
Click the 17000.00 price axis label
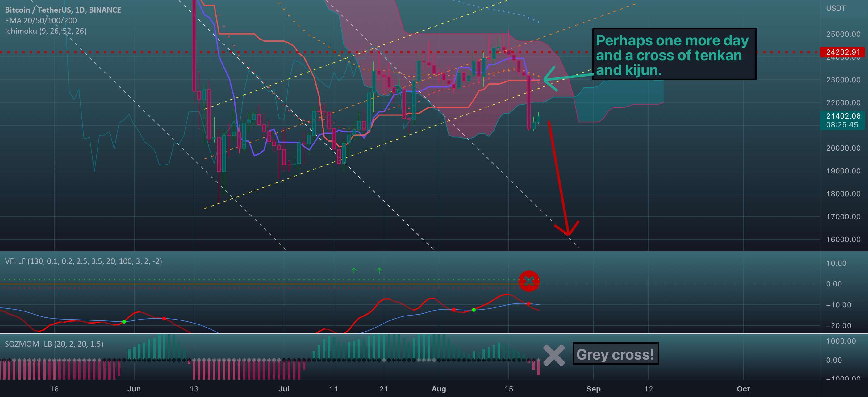coord(843,216)
